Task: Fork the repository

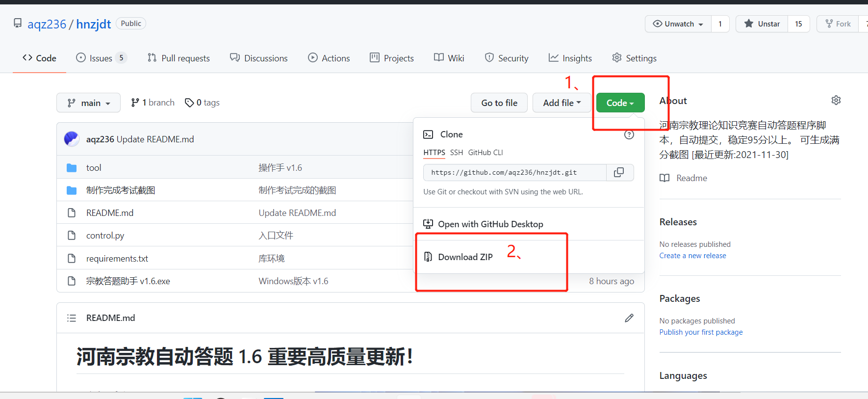Action: 838,24
